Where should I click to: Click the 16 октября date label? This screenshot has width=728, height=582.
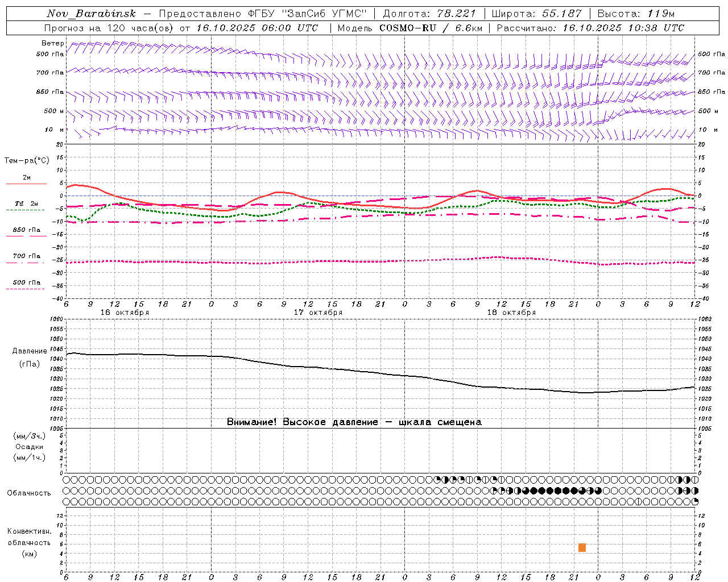[x=125, y=313]
